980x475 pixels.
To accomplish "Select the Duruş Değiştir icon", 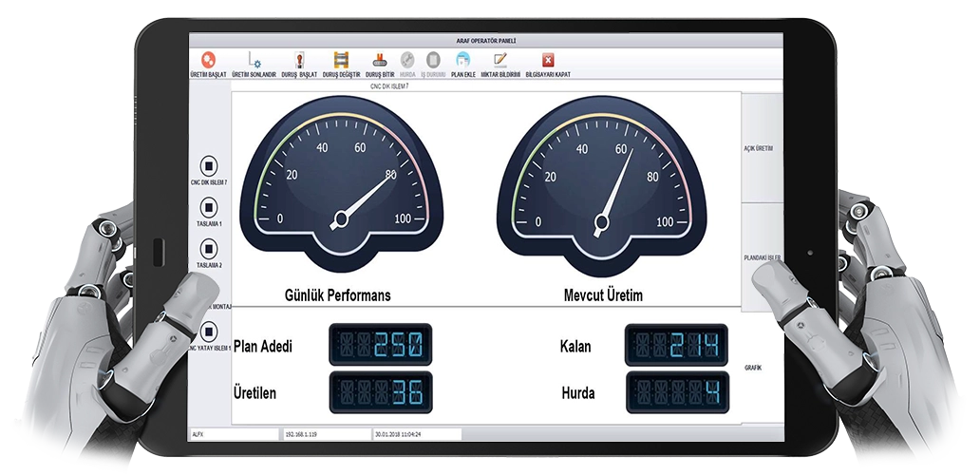I will [341, 60].
